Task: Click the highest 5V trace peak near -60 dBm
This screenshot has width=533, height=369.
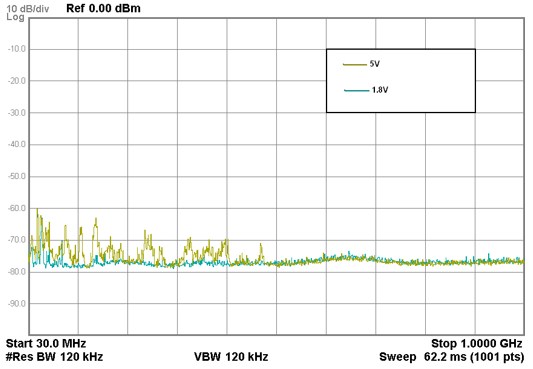Action: tap(37, 210)
